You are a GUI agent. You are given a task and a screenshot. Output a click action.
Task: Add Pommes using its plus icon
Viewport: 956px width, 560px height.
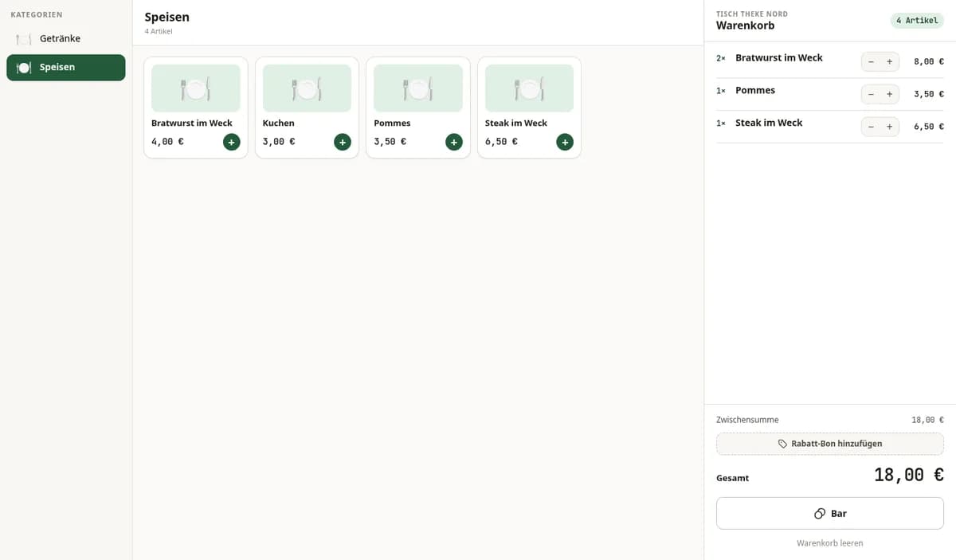click(453, 142)
